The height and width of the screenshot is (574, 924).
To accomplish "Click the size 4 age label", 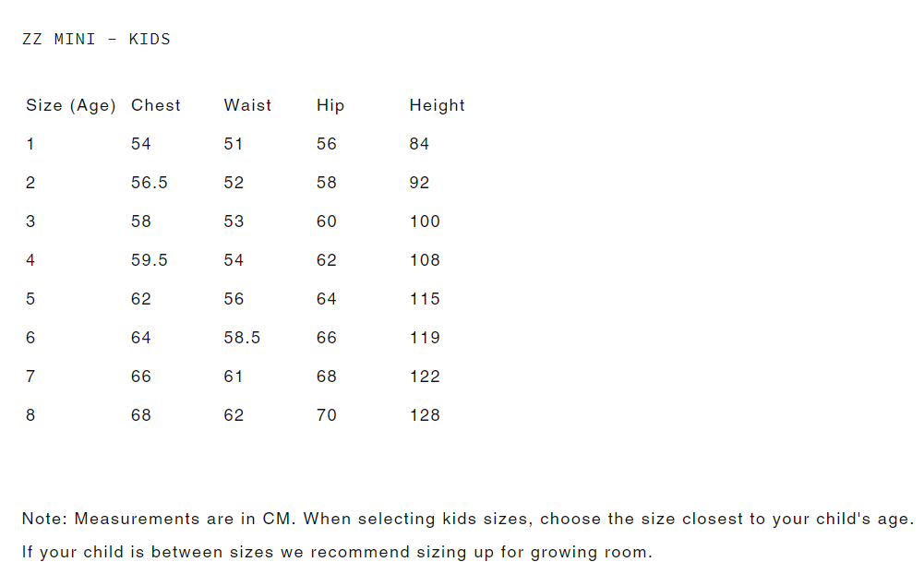I will coord(30,260).
